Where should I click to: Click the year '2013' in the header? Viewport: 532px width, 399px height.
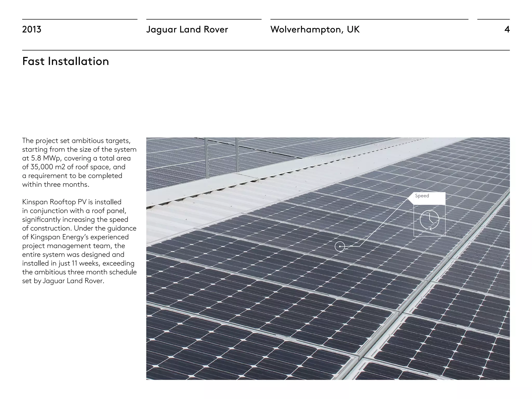[32, 29]
